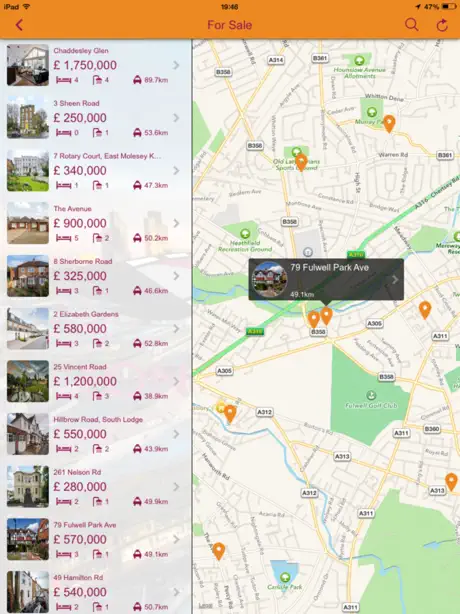
Task: Select the £ 540,000 price
Action: click(x=80, y=592)
